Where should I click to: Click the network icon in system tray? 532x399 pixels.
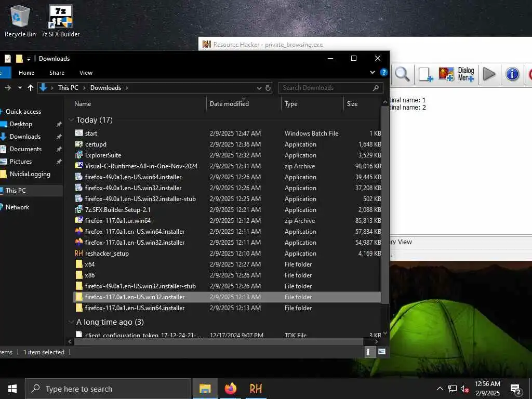[x=453, y=389]
